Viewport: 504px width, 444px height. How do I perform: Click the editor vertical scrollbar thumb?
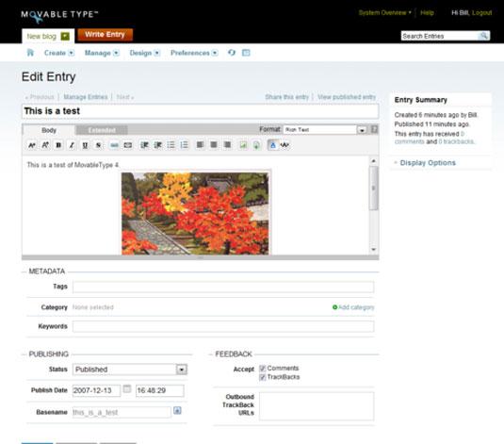tap(373, 189)
